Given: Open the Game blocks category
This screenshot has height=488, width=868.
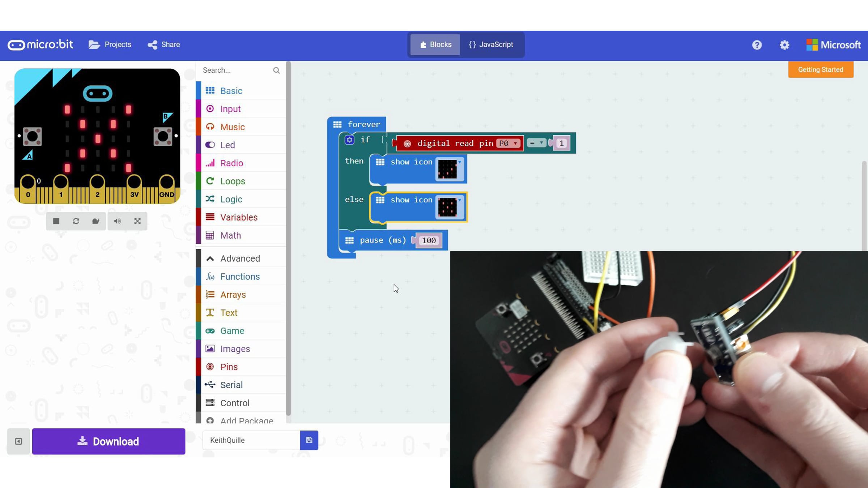Looking at the screenshot, I should coord(241,330).
